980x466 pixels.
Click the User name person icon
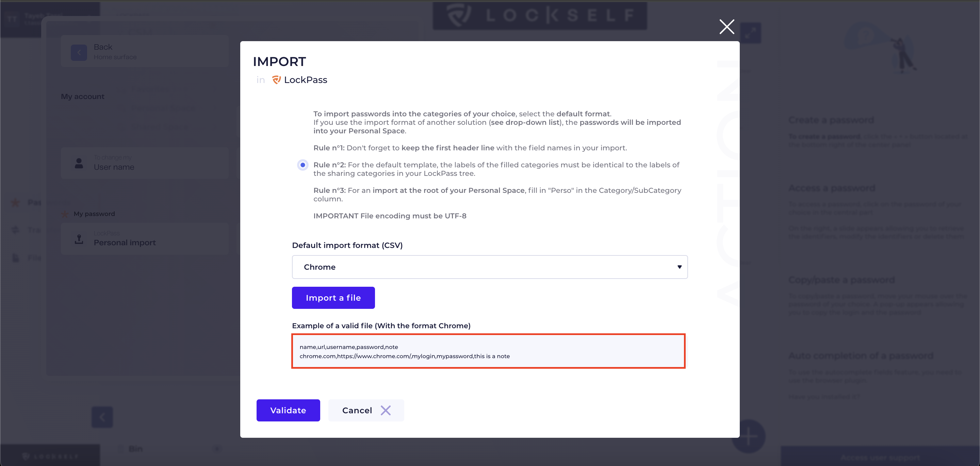click(x=79, y=163)
